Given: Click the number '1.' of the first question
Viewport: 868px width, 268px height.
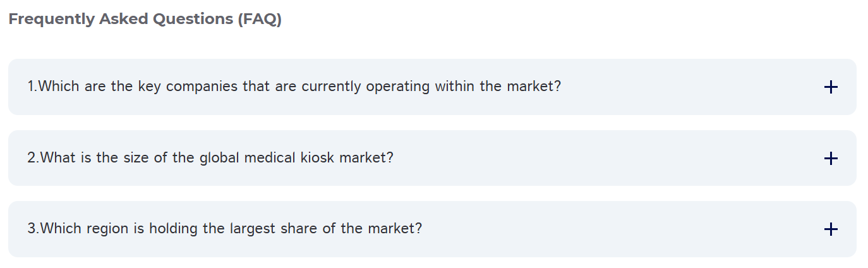Looking at the screenshot, I should pyautogui.click(x=32, y=86).
